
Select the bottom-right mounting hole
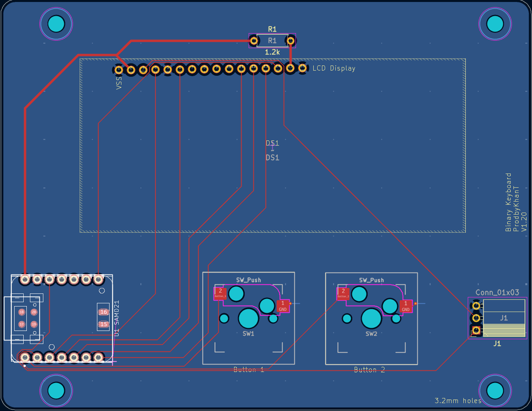495,390
